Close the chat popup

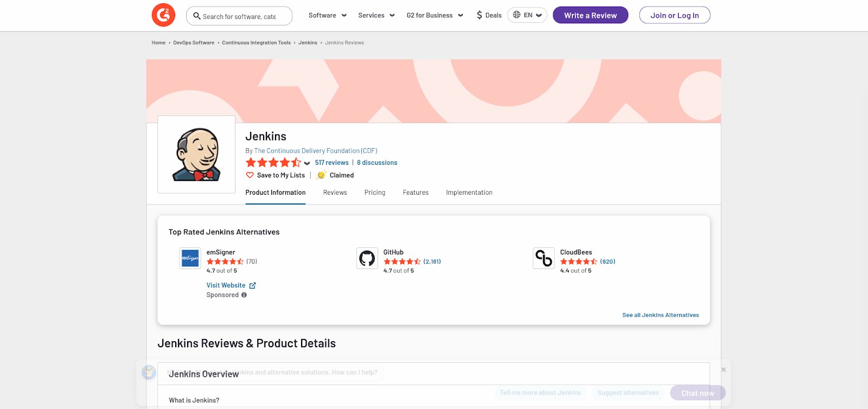(723, 369)
